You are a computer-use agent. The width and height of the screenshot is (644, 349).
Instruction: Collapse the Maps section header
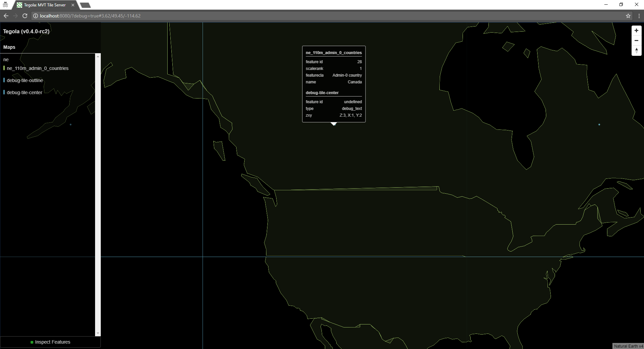pyautogui.click(x=9, y=47)
